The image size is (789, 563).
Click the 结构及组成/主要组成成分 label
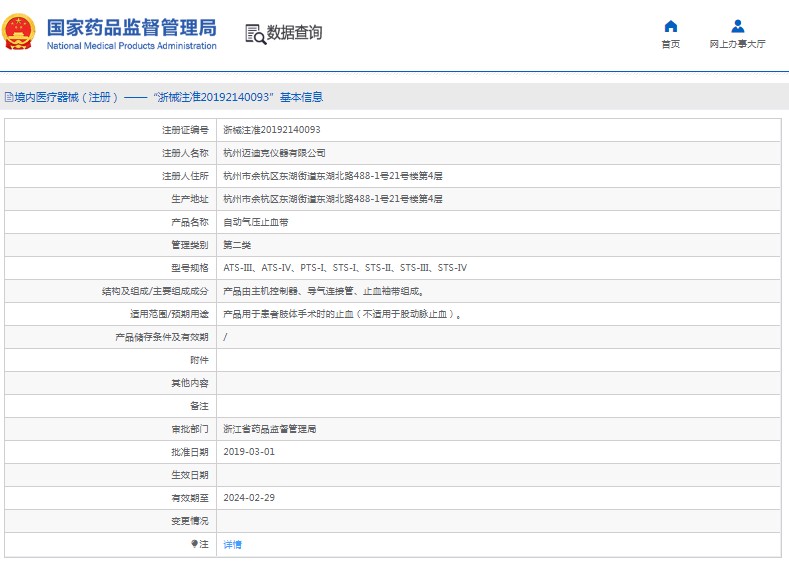pos(155,291)
